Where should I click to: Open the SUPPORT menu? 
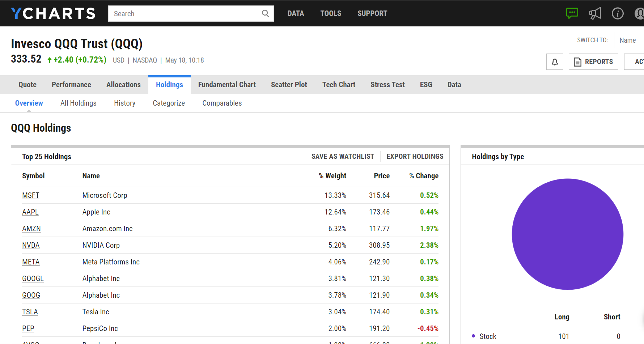point(372,13)
